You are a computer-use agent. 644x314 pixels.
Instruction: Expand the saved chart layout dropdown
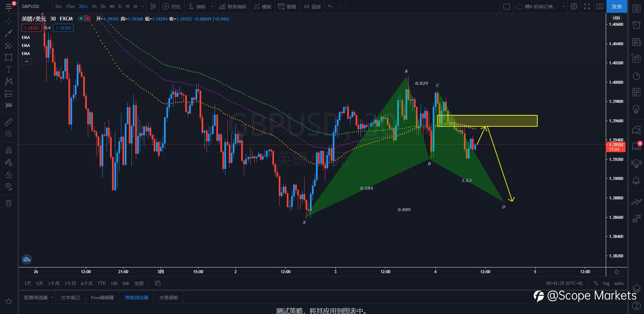pyautogui.click(x=563, y=6)
